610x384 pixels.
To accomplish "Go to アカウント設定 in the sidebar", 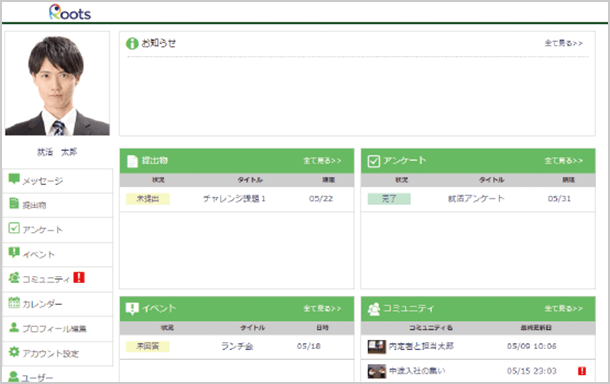I will coord(58,354).
